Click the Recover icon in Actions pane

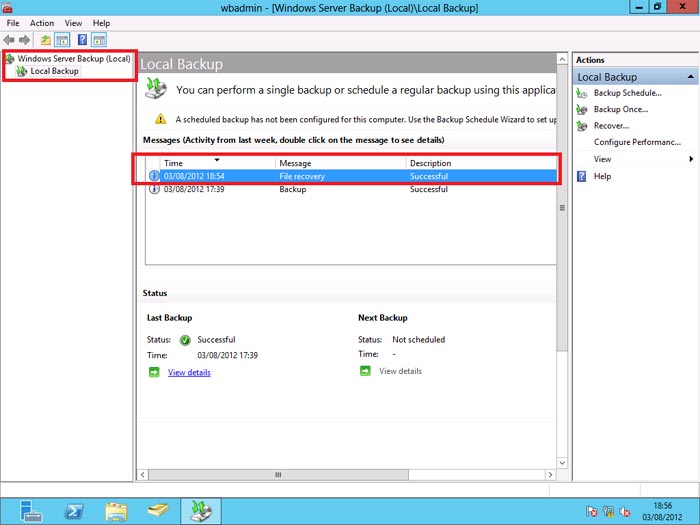point(581,126)
